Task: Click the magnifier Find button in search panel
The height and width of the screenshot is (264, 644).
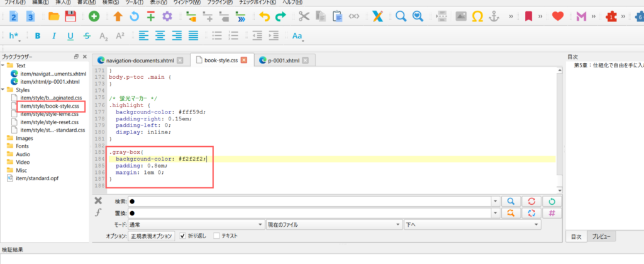Action: tap(511, 201)
